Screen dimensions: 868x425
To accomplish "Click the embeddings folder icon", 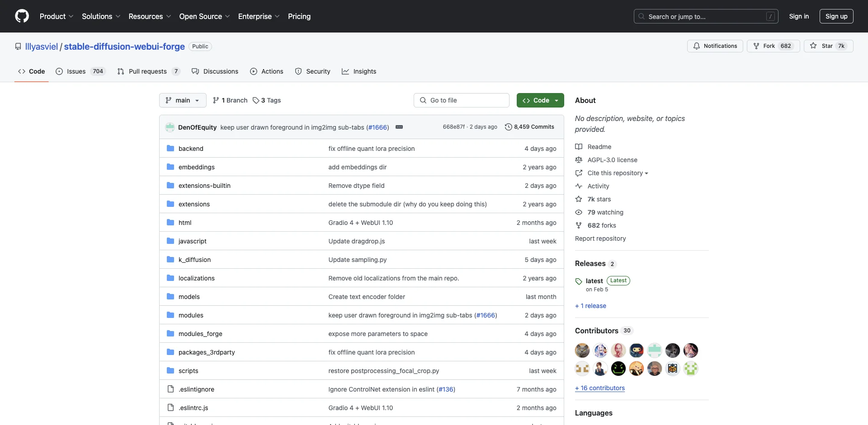I will point(170,167).
